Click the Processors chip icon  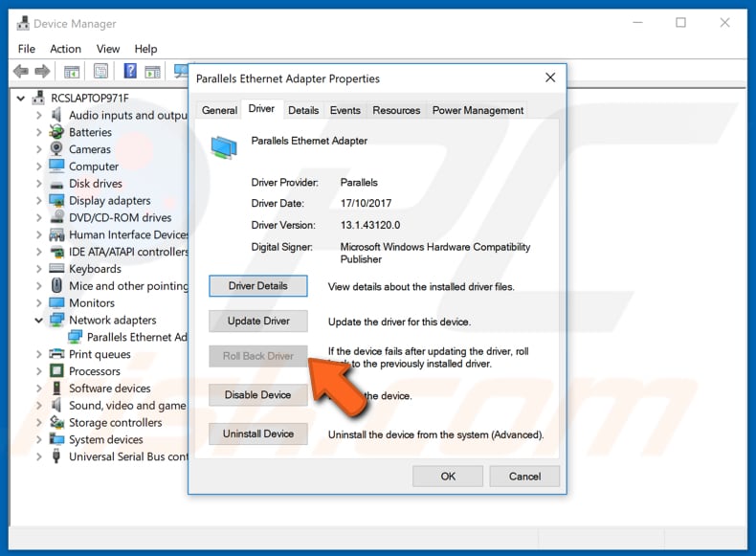(x=56, y=371)
